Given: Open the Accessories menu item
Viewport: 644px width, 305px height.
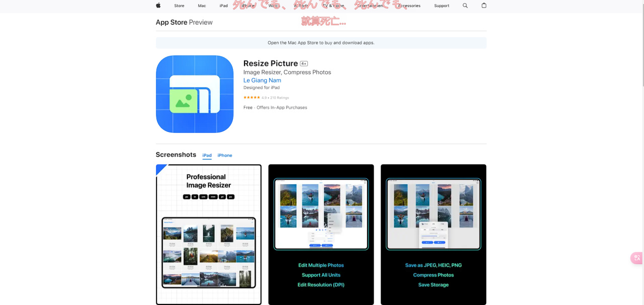Looking at the screenshot, I should tap(409, 6).
